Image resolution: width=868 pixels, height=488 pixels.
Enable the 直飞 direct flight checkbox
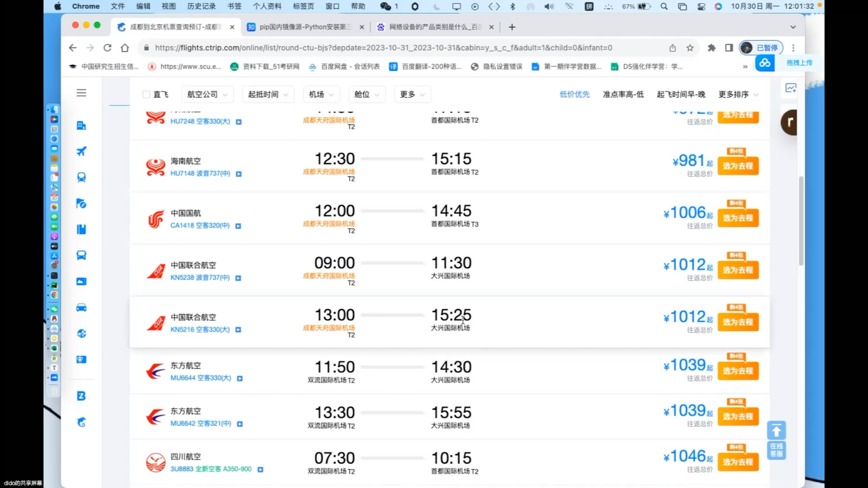[x=146, y=95]
